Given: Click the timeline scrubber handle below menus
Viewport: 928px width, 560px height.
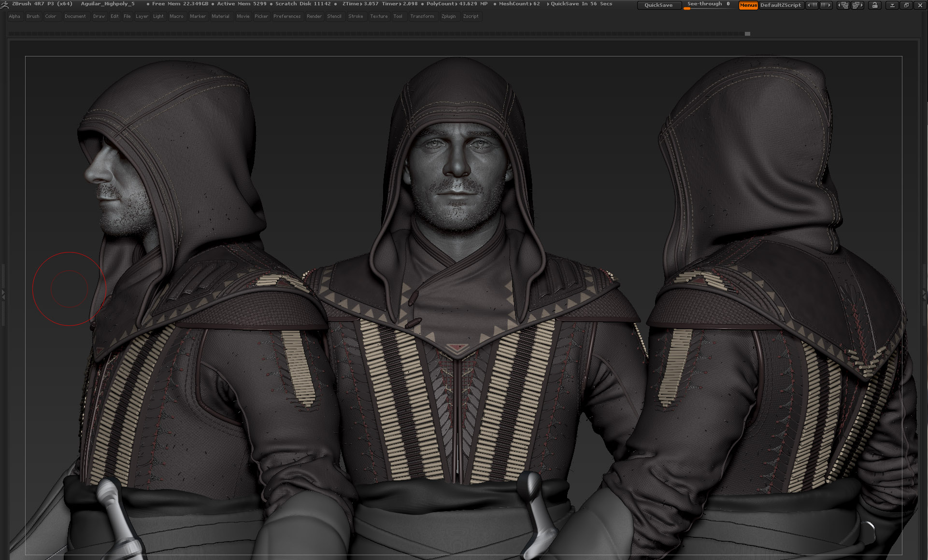Looking at the screenshot, I should coord(747,34).
